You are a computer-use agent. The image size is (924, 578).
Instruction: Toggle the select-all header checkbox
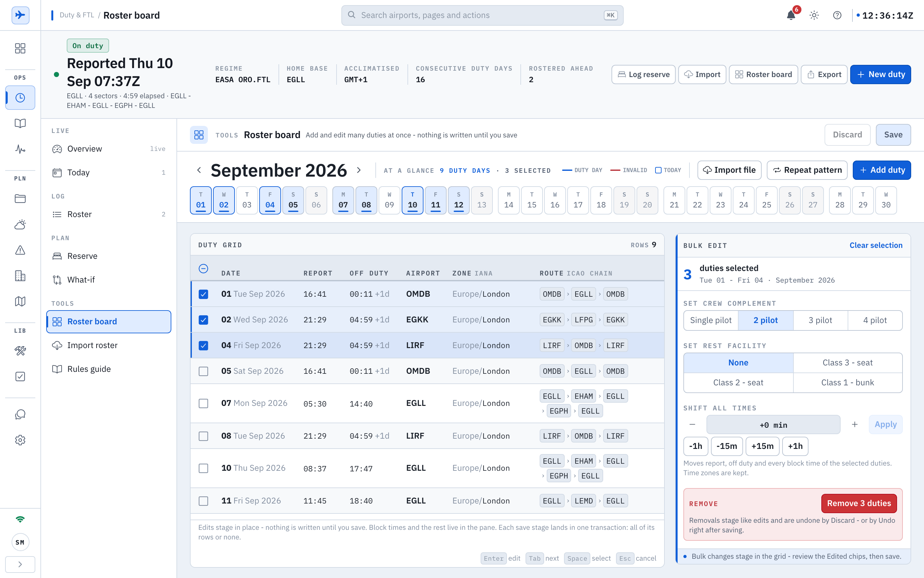pos(203,269)
